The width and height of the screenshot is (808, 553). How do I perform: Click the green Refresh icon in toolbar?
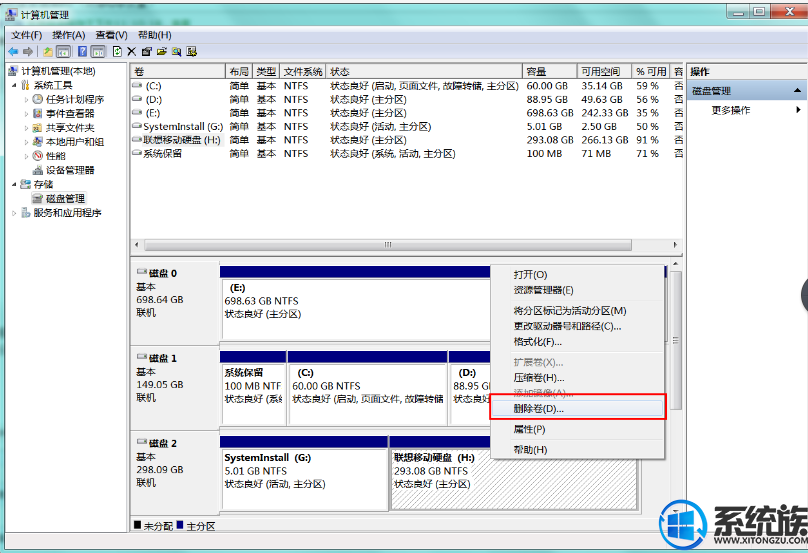(x=117, y=52)
